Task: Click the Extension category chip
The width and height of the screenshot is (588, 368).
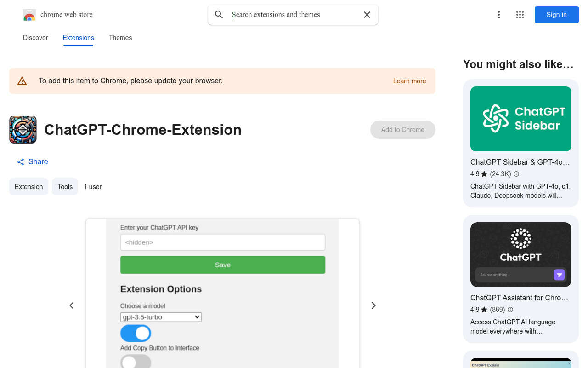Action: click(x=28, y=187)
